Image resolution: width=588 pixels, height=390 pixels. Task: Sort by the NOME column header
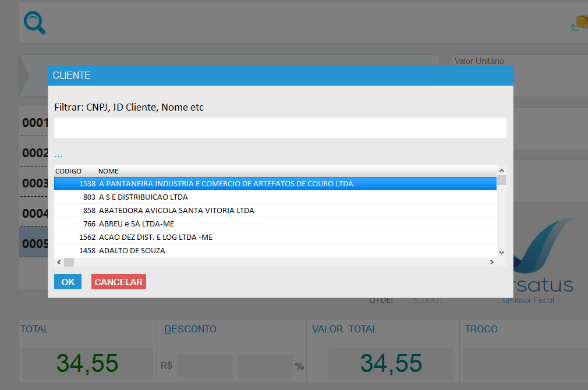coord(108,171)
